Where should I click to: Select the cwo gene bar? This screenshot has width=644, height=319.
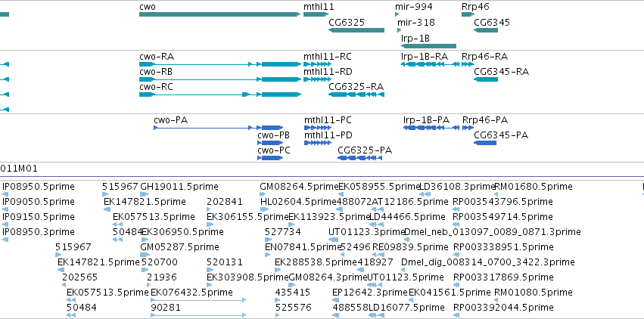(x=219, y=14)
